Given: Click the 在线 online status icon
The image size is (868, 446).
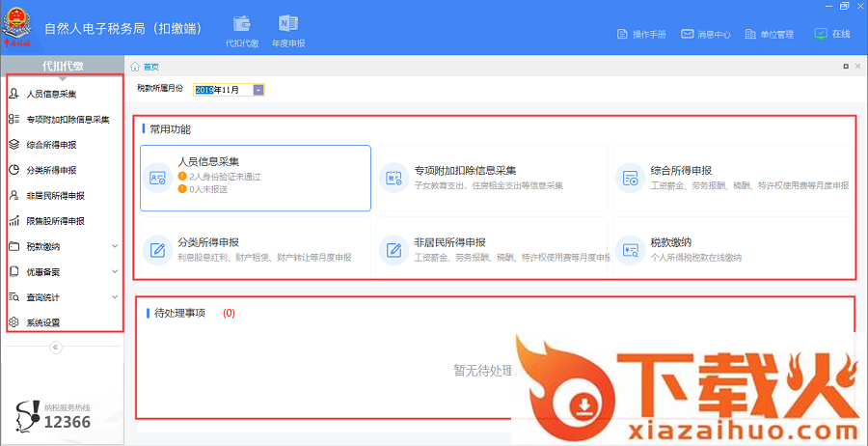Looking at the screenshot, I should 832,34.
